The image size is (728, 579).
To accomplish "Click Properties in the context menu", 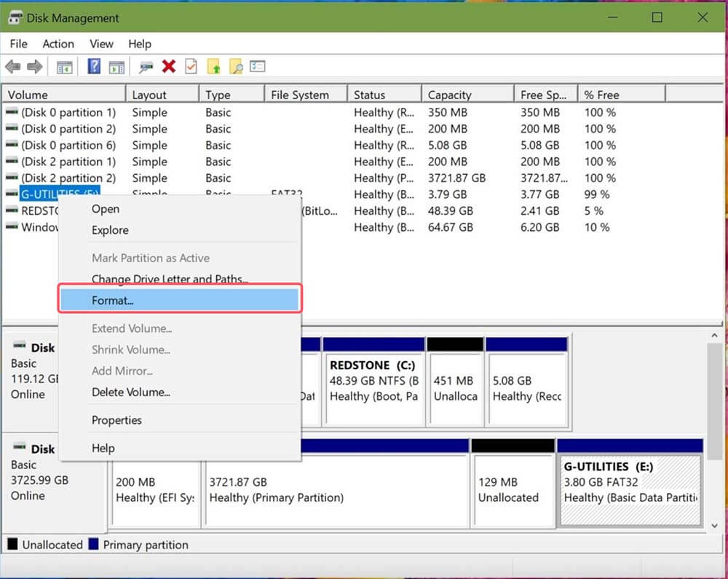I will 116,420.
